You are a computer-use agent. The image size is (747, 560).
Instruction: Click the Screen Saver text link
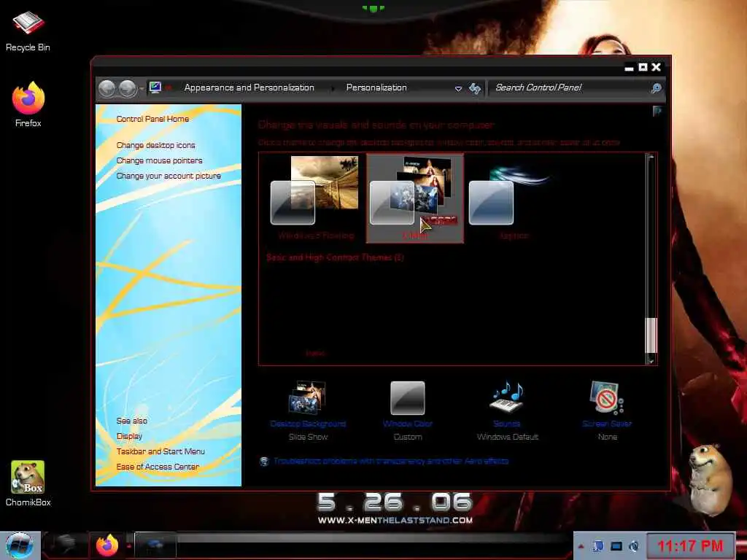click(x=607, y=424)
